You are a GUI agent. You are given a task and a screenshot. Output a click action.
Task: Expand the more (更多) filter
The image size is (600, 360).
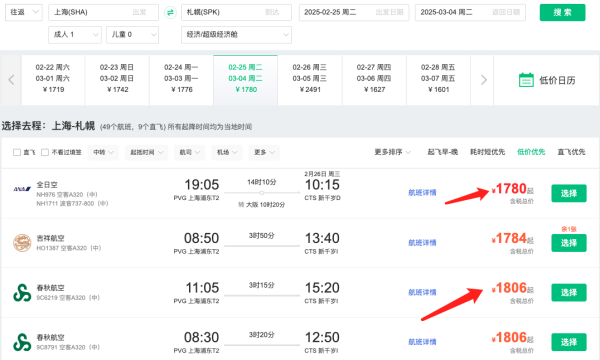(264, 152)
